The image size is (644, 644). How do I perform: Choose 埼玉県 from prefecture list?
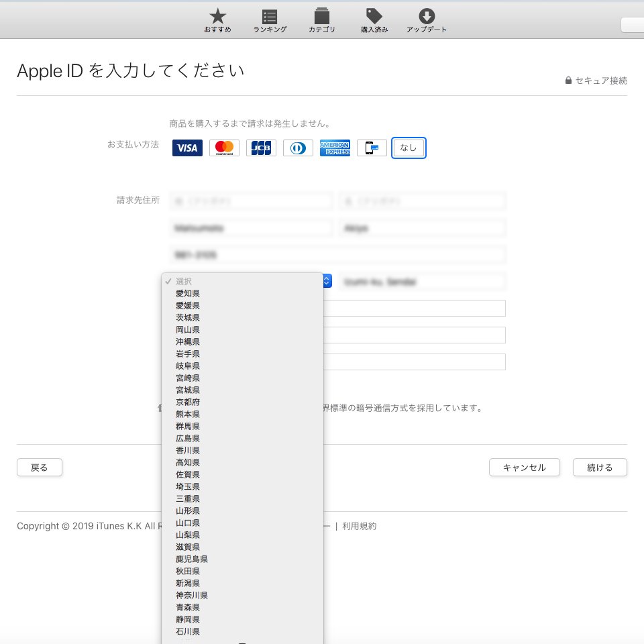coord(242,487)
